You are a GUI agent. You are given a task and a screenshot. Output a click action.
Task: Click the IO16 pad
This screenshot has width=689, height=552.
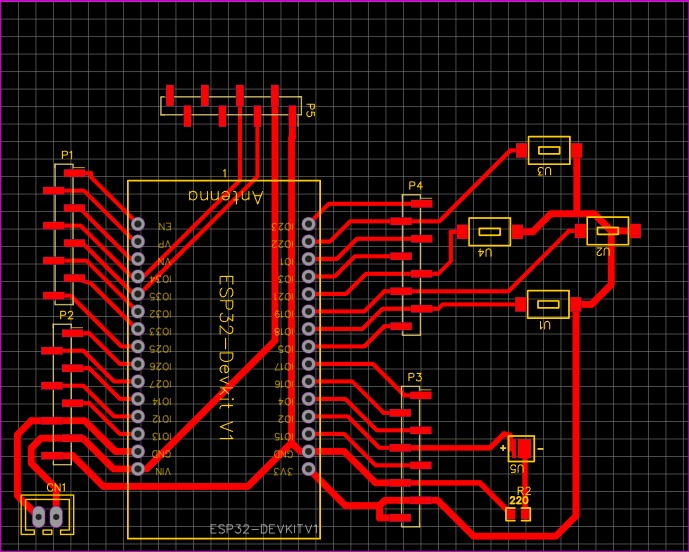308,381
